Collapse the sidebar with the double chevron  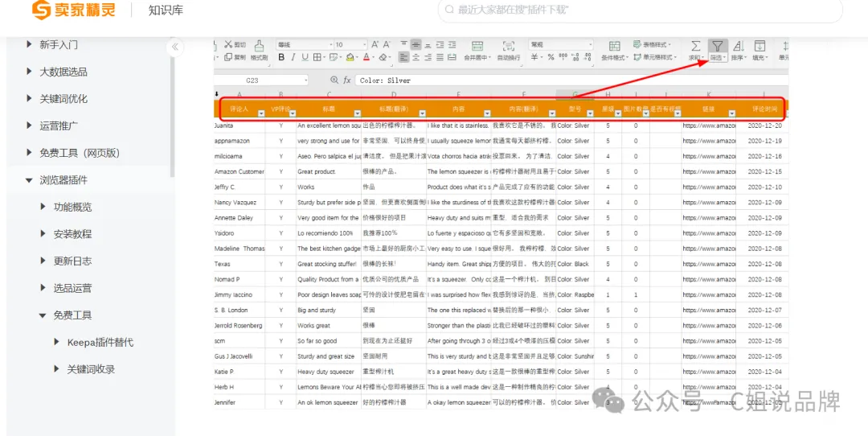pyautogui.click(x=175, y=47)
